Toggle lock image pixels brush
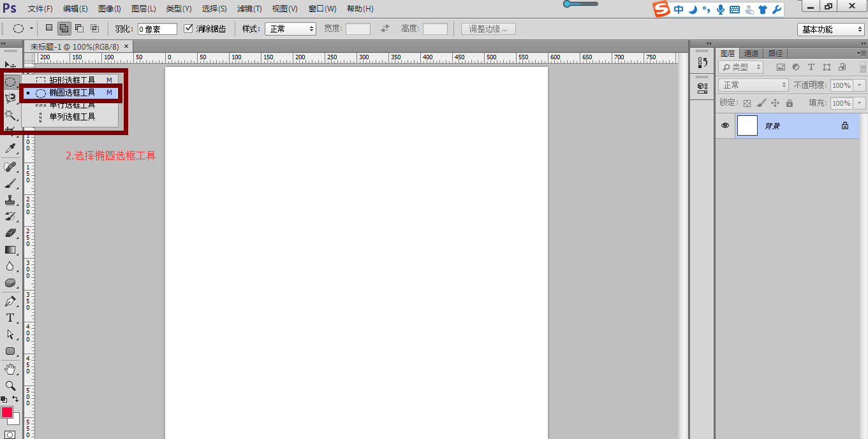 [761, 103]
